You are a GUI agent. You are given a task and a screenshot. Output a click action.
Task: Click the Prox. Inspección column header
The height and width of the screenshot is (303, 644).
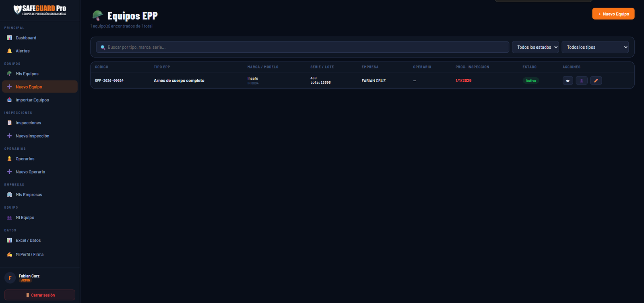[472, 67]
